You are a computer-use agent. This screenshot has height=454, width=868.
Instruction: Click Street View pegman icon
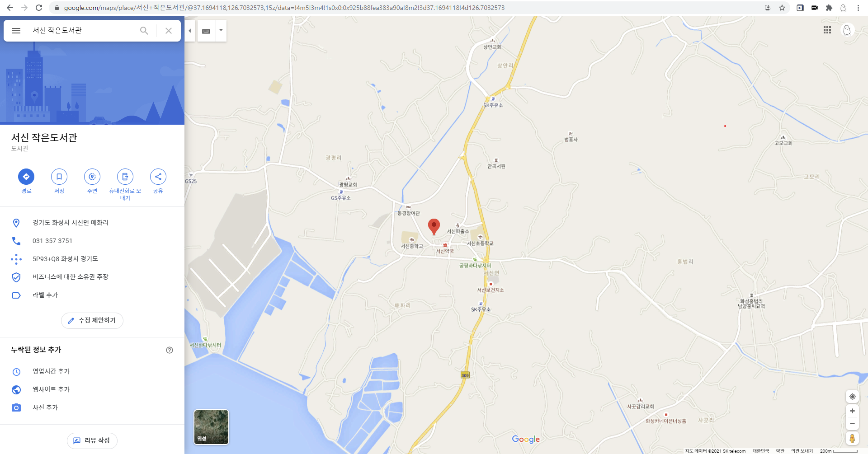852,439
